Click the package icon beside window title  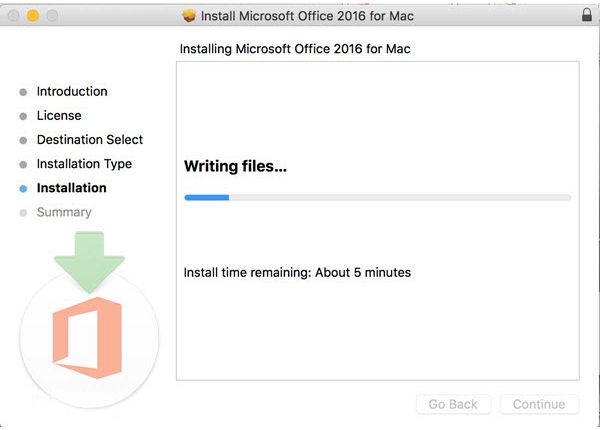tap(189, 16)
